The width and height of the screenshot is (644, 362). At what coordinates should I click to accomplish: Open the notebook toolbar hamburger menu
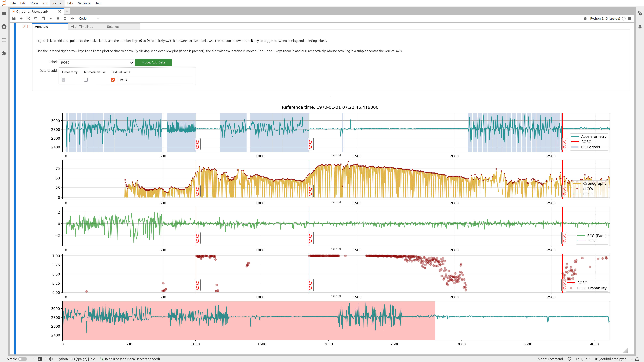(629, 18)
